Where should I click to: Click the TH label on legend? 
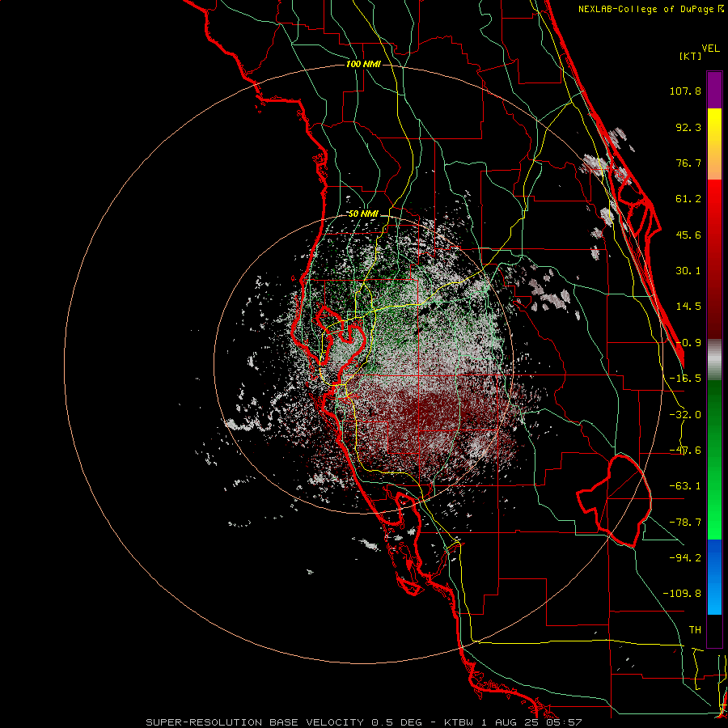695,630
